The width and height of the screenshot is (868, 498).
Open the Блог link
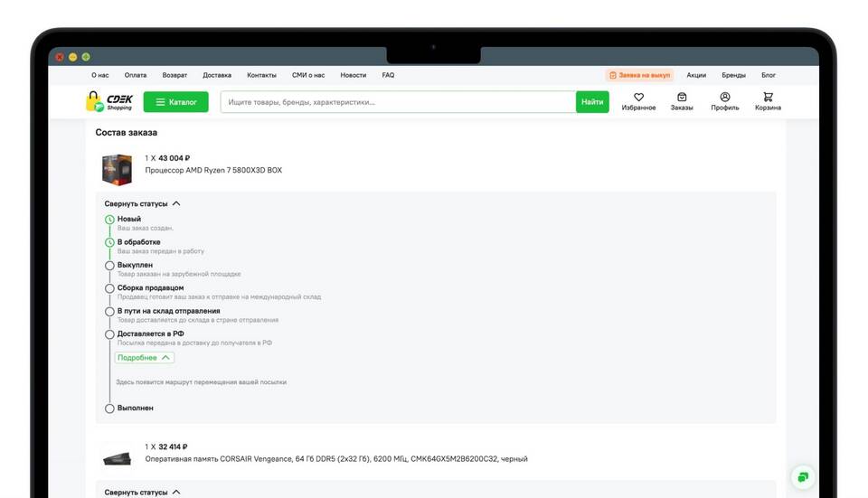(x=769, y=75)
